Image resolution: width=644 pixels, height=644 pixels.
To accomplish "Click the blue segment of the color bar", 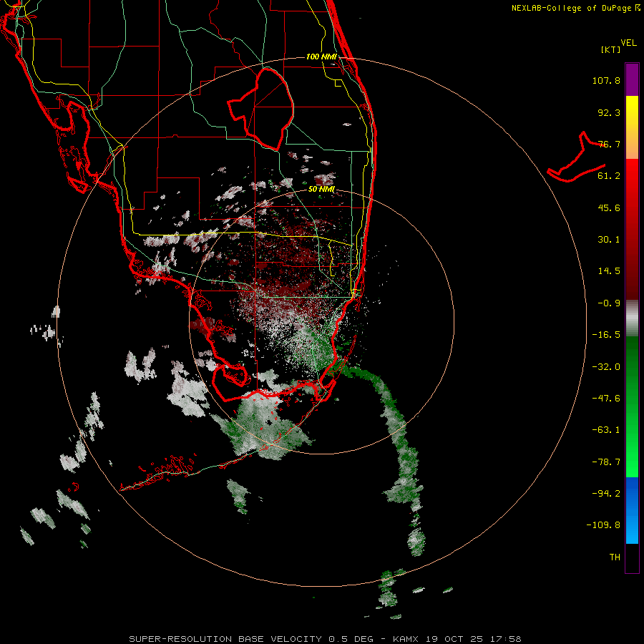I will (x=632, y=510).
